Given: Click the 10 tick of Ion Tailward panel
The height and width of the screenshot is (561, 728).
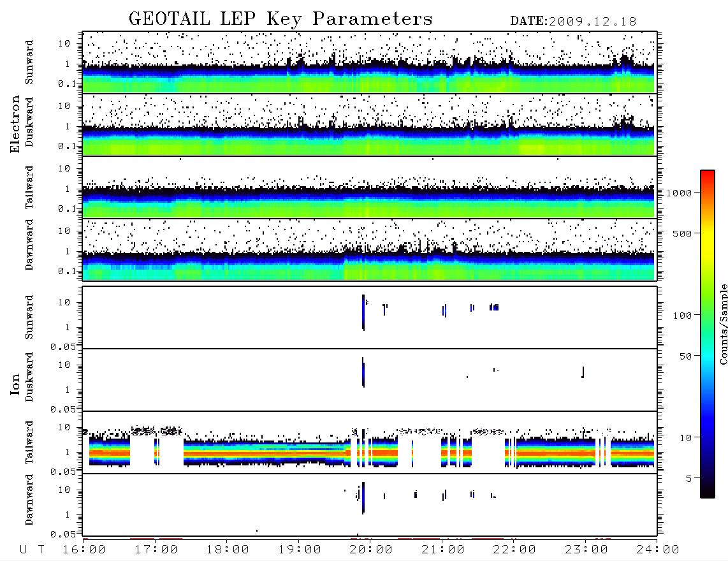Looking at the screenshot, I should click(x=64, y=427).
